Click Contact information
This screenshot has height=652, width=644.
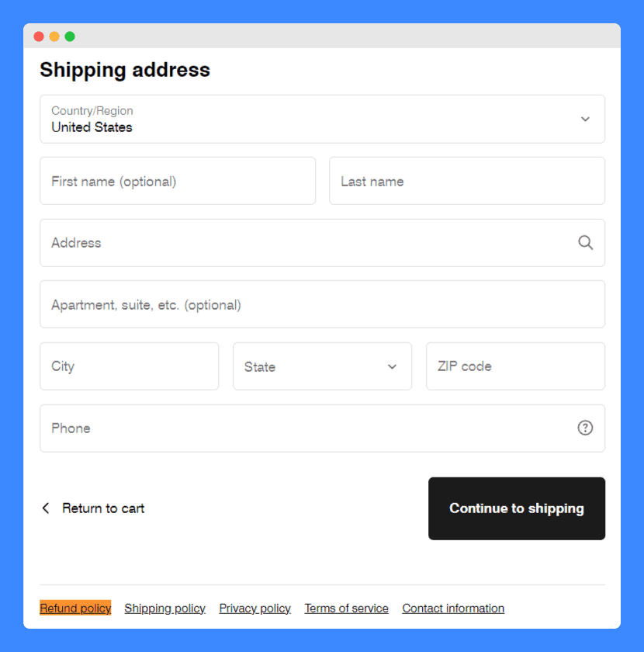(453, 608)
